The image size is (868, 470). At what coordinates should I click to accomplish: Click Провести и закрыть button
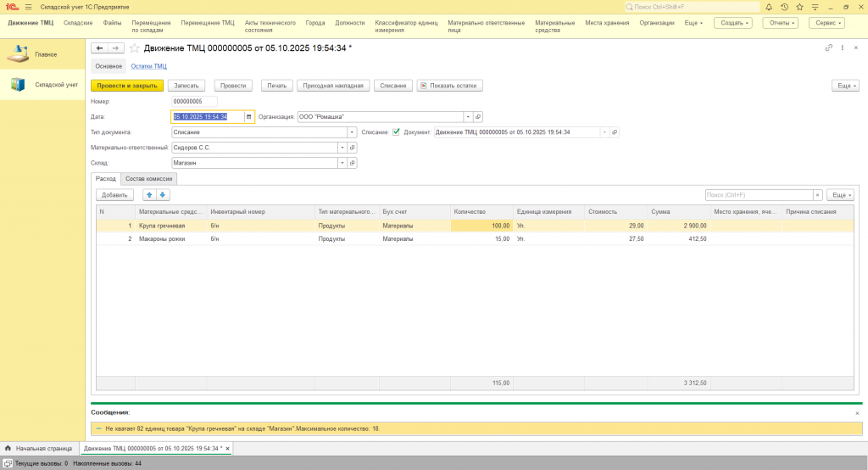(x=127, y=86)
